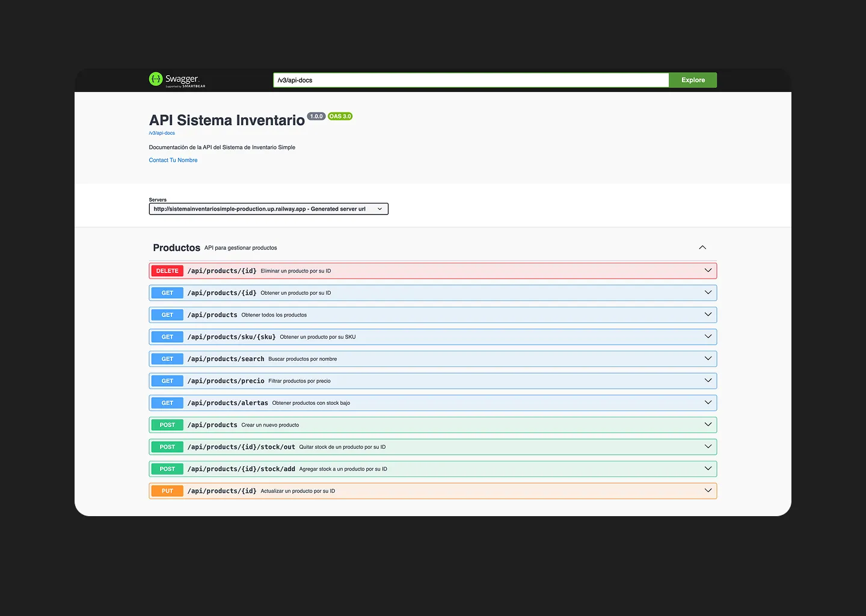Open the Contact Tu Nombre link
Screen dimensions: 866x616
tap(173, 160)
